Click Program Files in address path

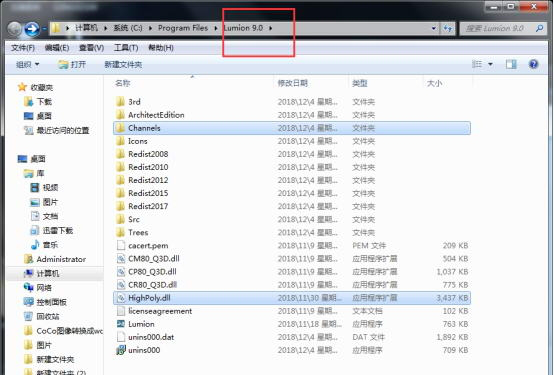(183, 28)
